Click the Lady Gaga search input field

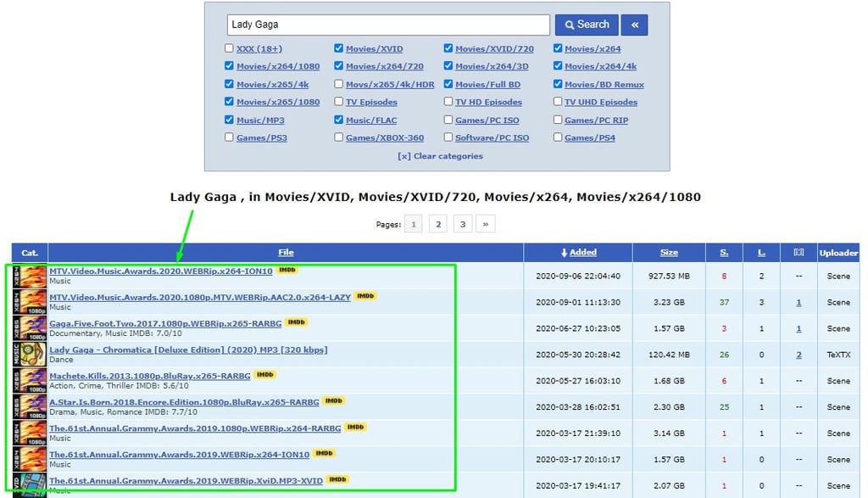388,25
